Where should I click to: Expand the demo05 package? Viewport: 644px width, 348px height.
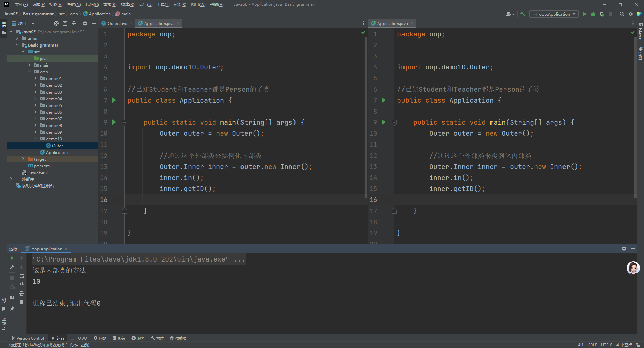pyautogui.click(x=35, y=105)
